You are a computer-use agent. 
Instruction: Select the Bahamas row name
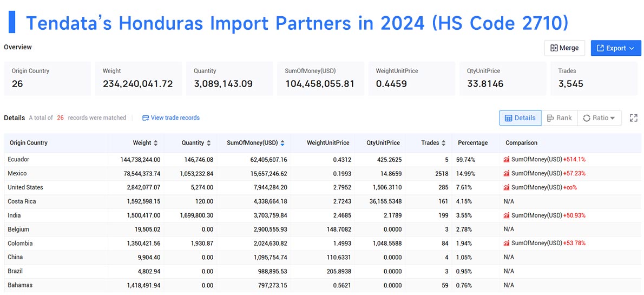click(20, 285)
